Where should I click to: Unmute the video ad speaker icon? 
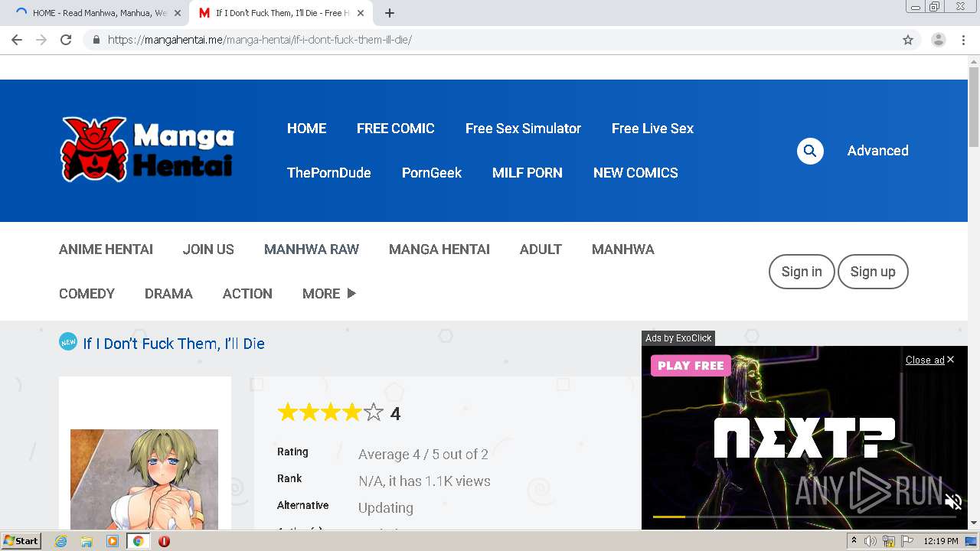952,502
